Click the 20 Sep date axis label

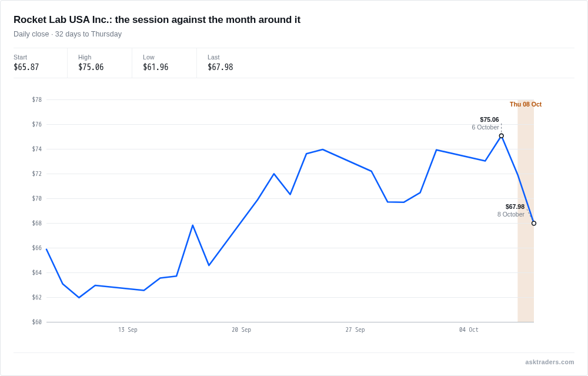click(242, 330)
